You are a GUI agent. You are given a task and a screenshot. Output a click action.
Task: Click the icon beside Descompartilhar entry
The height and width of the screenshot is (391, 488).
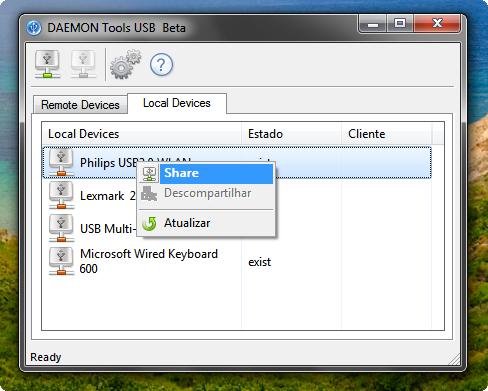click(149, 193)
